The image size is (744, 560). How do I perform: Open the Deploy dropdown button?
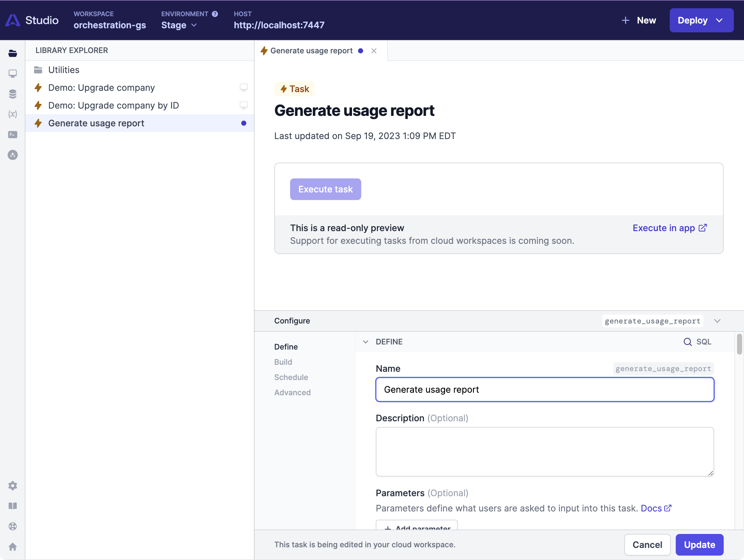pos(701,20)
